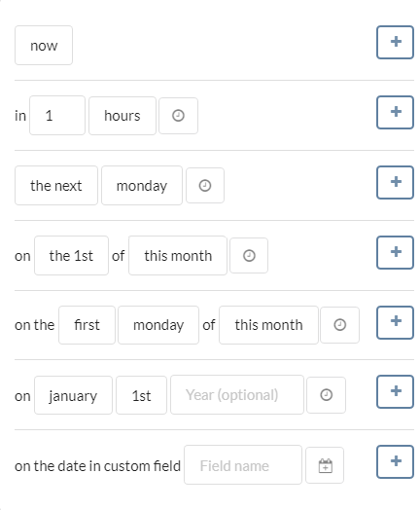Click clock icon next to Year (optional) field
The height and width of the screenshot is (510, 420).
point(326,395)
